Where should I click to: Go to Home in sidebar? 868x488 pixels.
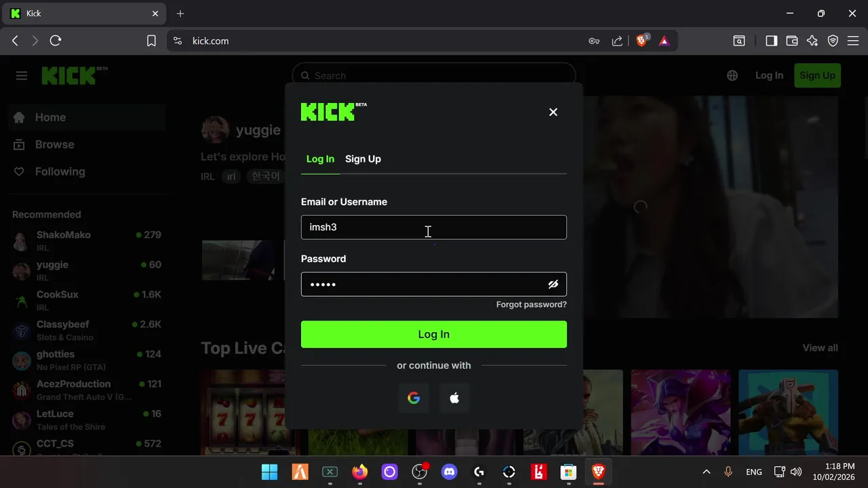[87, 117]
